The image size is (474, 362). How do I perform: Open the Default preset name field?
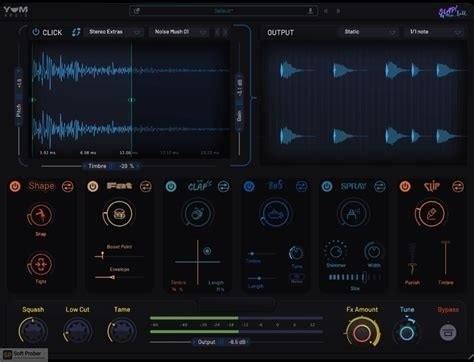(x=223, y=11)
